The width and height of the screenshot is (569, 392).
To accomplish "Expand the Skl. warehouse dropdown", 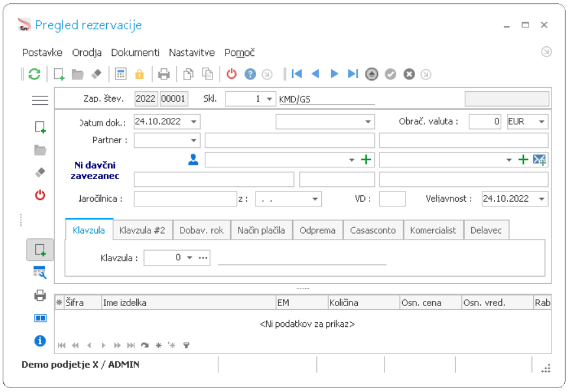I will click(269, 99).
